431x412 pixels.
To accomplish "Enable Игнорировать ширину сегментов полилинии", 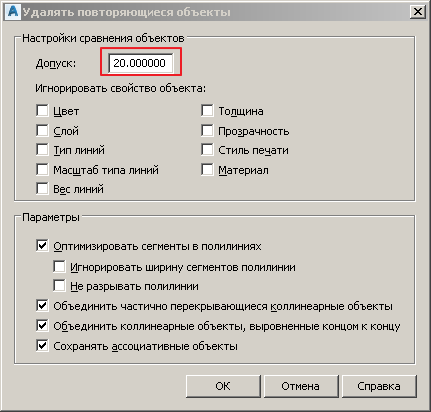I will click(x=59, y=267).
